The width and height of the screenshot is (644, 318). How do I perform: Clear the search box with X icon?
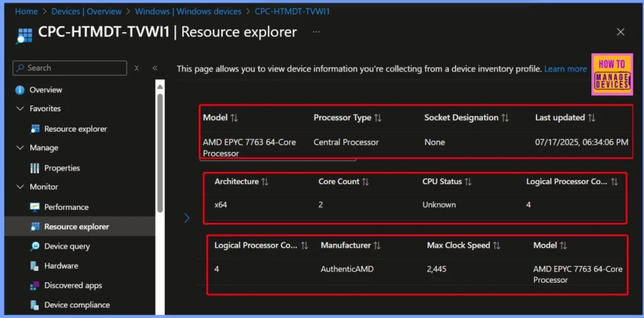[x=136, y=68]
